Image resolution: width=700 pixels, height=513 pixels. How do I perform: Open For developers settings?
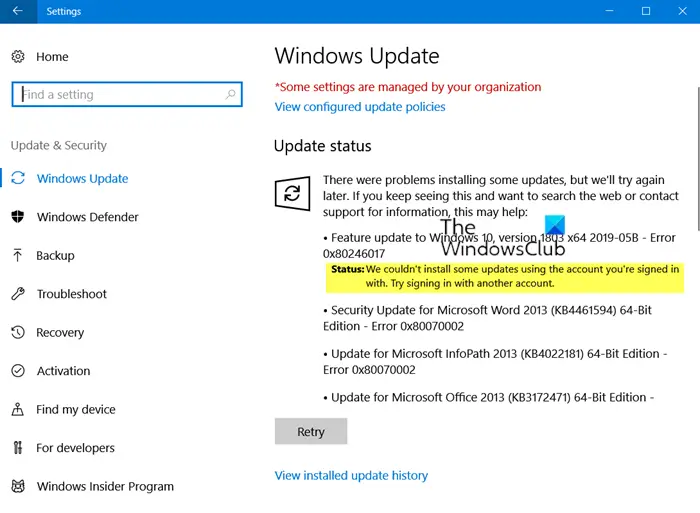point(75,448)
